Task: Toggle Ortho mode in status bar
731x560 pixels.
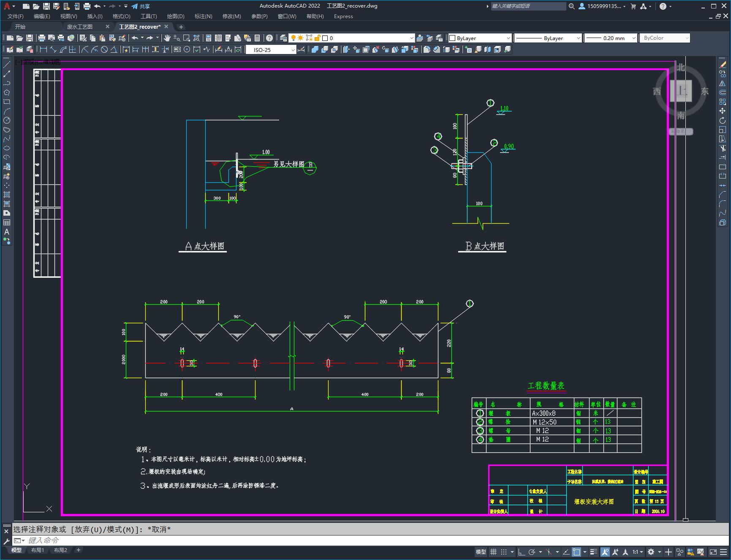Action: [x=522, y=552]
